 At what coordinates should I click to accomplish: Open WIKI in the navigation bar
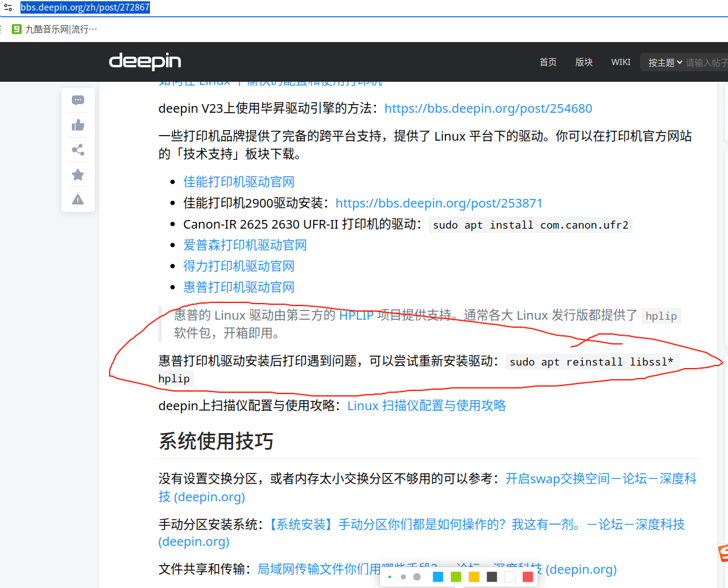tap(621, 62)
